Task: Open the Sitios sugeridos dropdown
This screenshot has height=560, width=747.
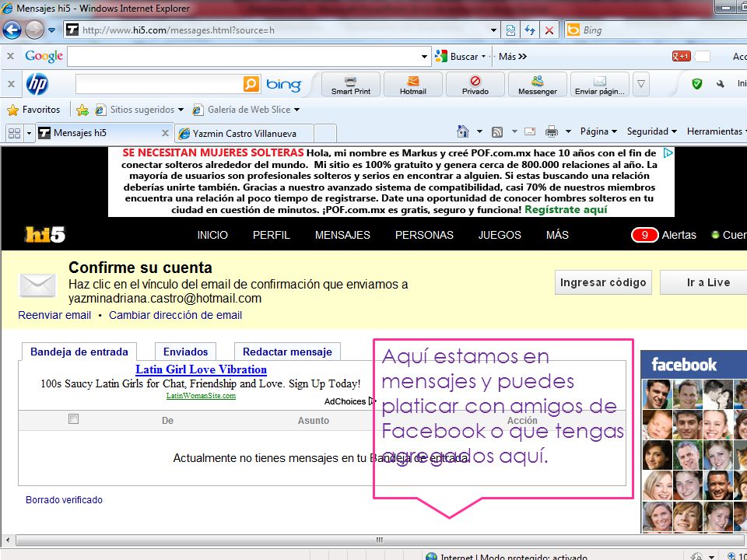Action: (181, 110)
